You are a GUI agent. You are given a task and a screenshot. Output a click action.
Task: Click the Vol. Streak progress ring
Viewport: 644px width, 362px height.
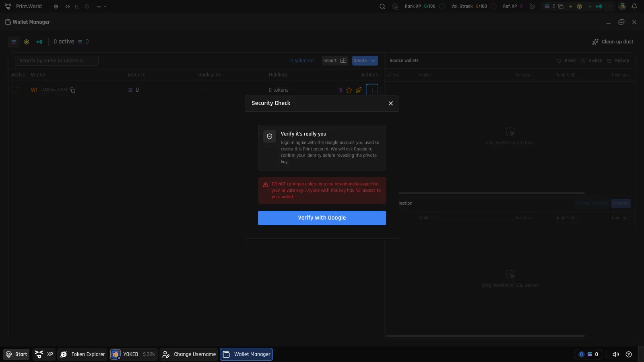click(493, 6)
